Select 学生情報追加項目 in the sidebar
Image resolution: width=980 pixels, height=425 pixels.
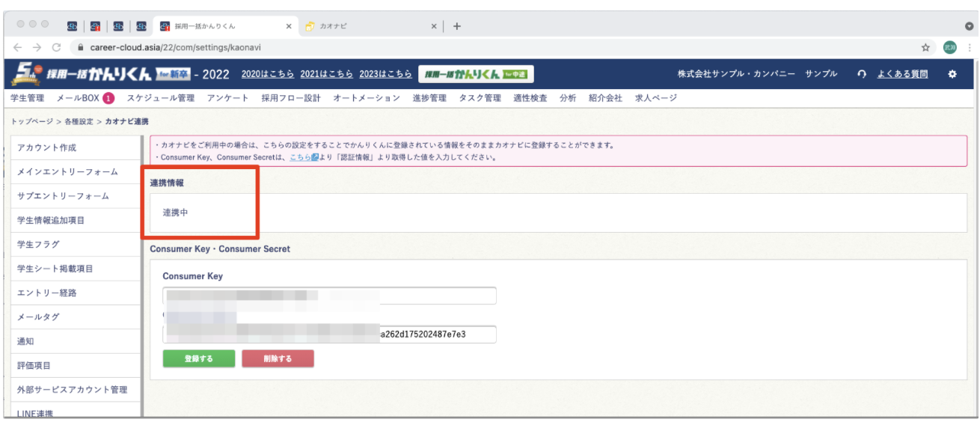pyautogui.click(x=76, y=221)
